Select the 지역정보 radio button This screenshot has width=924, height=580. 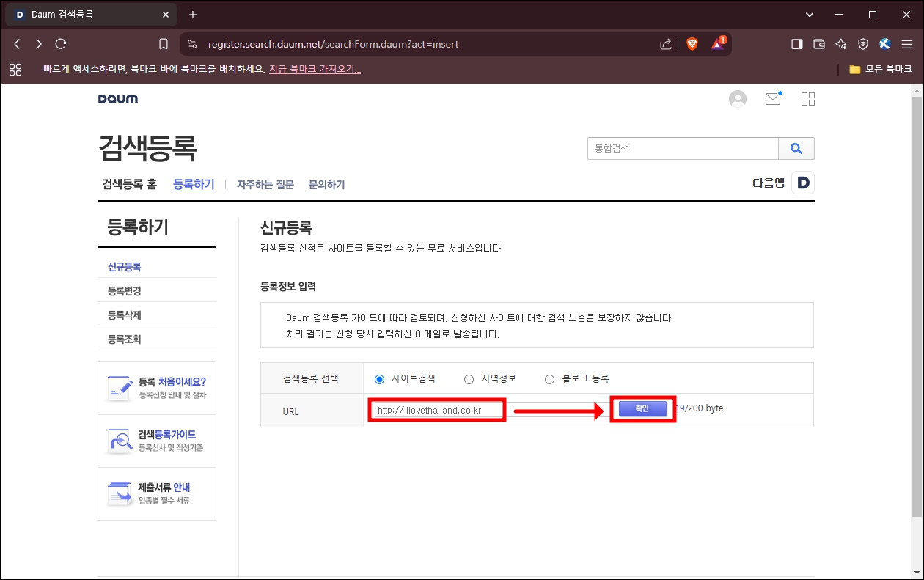pos(469,379)
